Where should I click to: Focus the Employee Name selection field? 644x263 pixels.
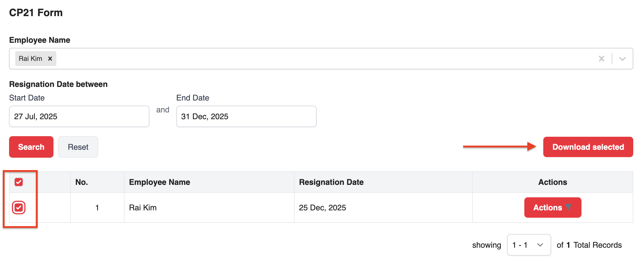(x=311, y=59)
